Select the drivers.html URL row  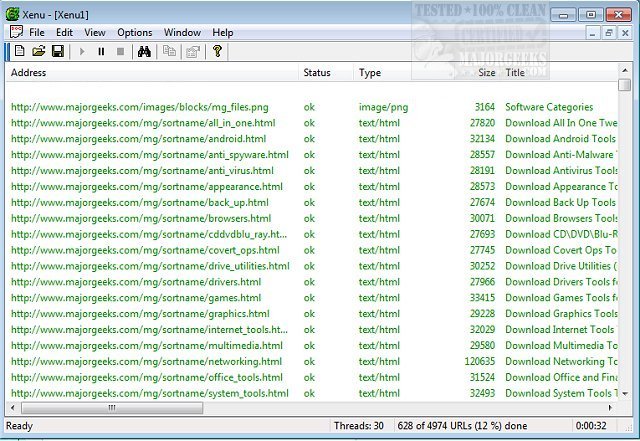(x=312, y=282)
